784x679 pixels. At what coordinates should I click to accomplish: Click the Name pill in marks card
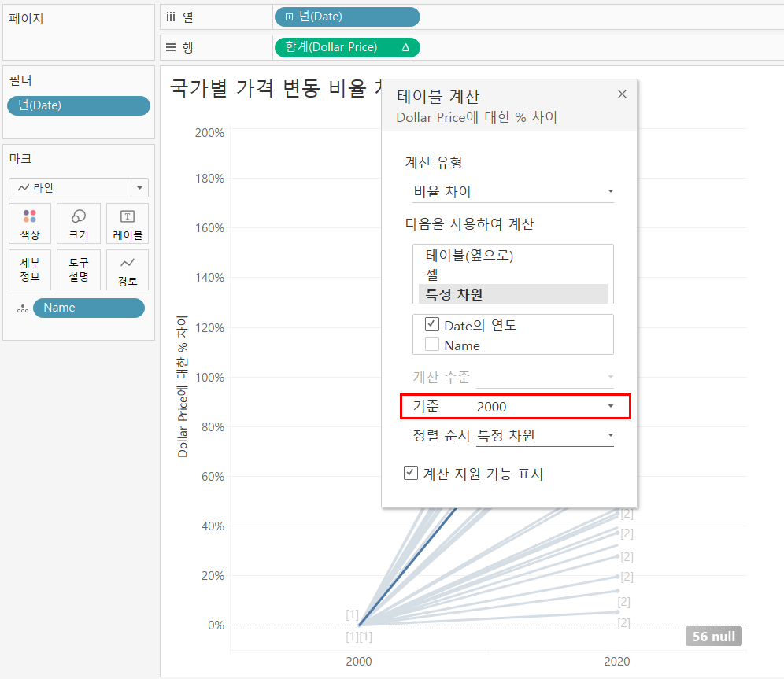pyautogui.click(x=88, y=308)
